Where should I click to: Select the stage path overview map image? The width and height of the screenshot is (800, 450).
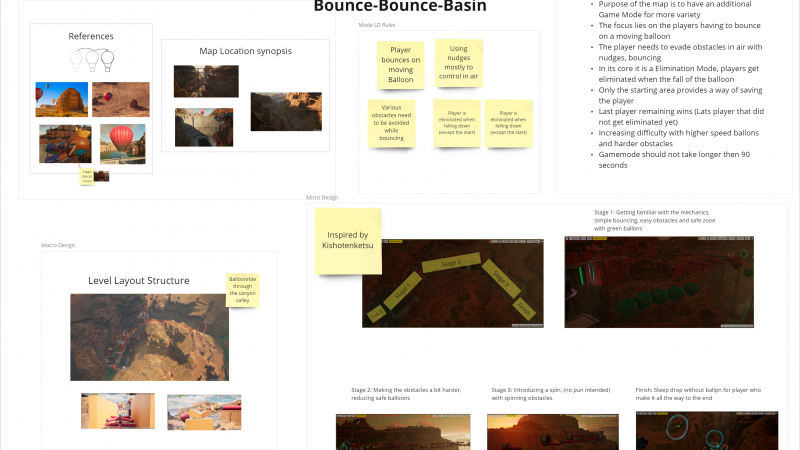[453, 282]
